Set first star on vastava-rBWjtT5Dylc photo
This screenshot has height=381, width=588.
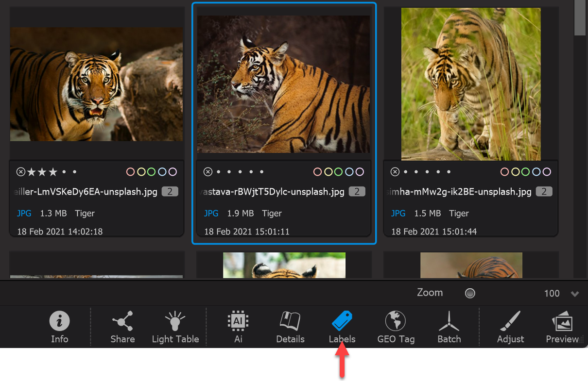coord(219,172)
